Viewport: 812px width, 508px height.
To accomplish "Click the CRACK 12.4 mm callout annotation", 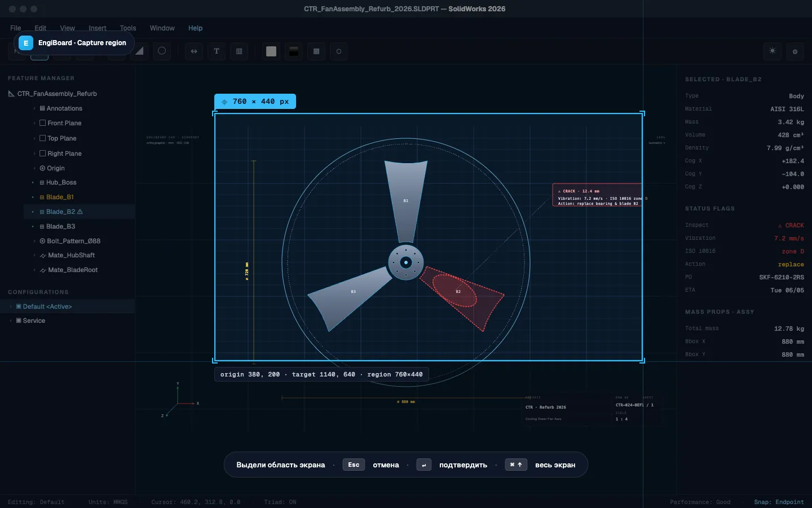I will point(597,195).
